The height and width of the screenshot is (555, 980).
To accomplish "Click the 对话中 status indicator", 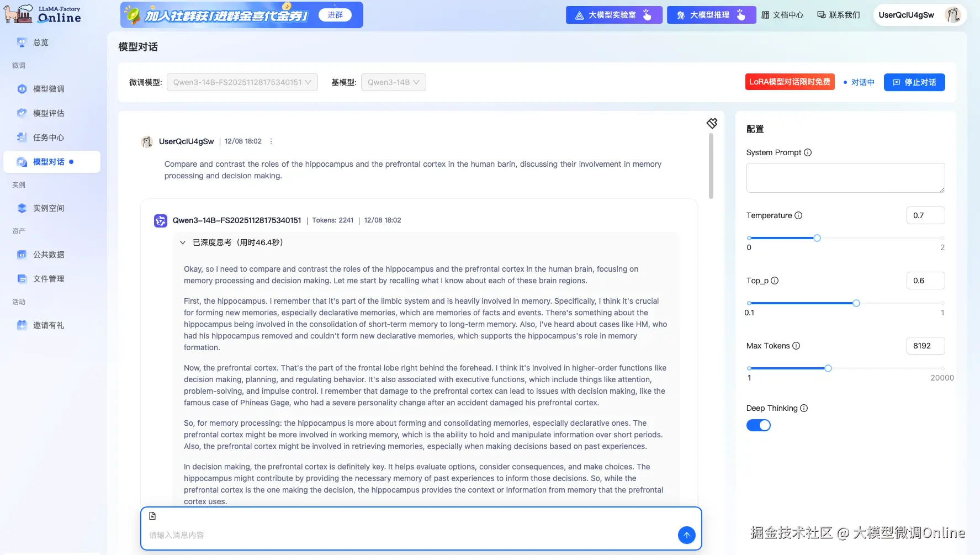I will [x=859, y=82].
